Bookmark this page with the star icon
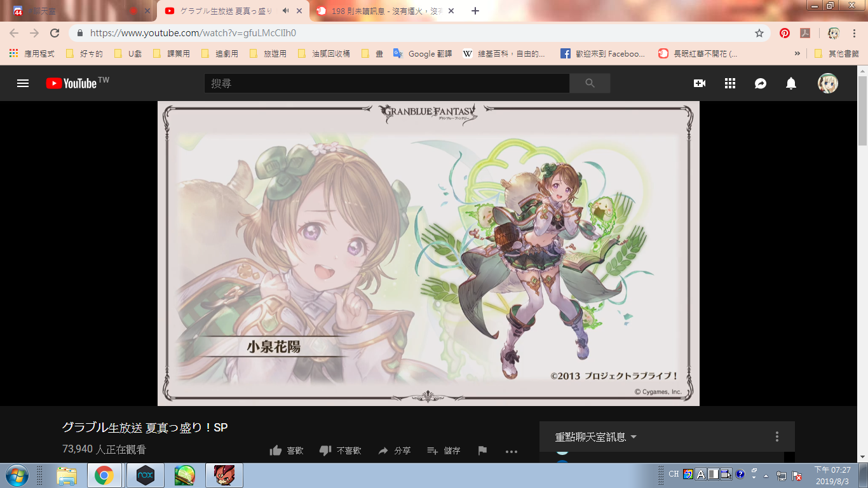The height and width of the screenshot is (488, 868). tap(759, 33)
